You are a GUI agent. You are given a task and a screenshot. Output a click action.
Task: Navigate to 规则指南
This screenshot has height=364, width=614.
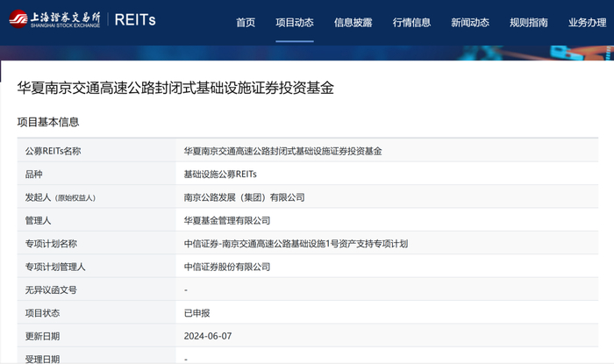pos(528,22)
